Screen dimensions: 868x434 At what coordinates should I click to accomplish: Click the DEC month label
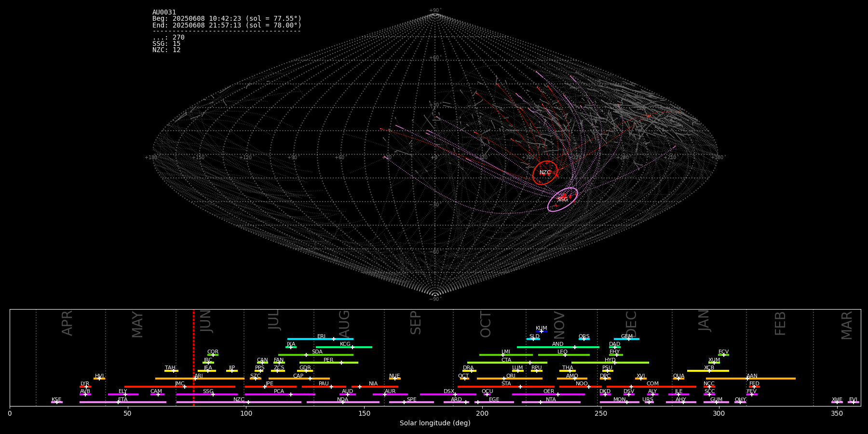click(631, 324)
